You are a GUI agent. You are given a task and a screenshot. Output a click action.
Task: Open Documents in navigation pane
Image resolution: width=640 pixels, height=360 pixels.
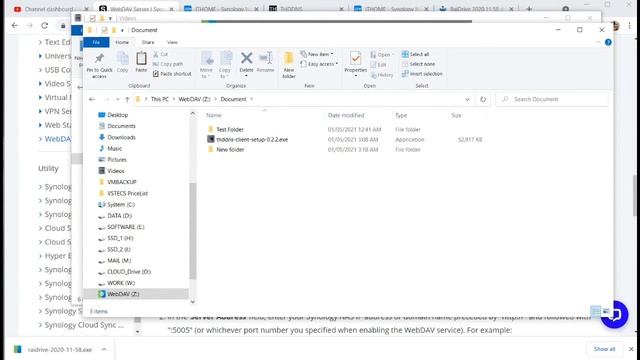coord(121,126)
